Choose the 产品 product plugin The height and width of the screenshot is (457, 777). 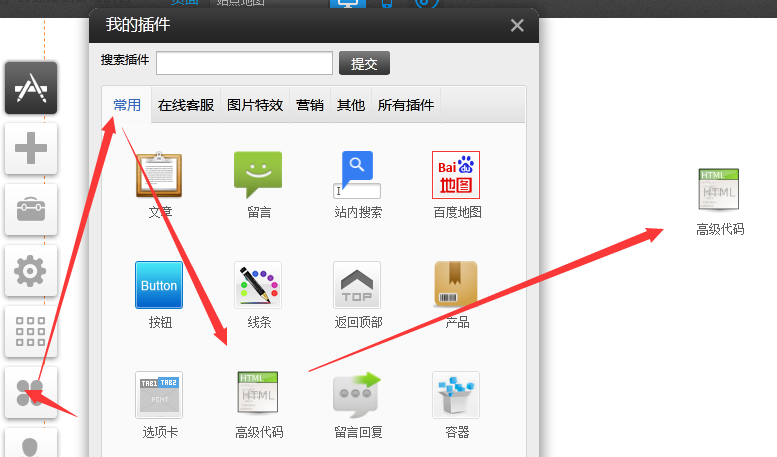(456, 286)
